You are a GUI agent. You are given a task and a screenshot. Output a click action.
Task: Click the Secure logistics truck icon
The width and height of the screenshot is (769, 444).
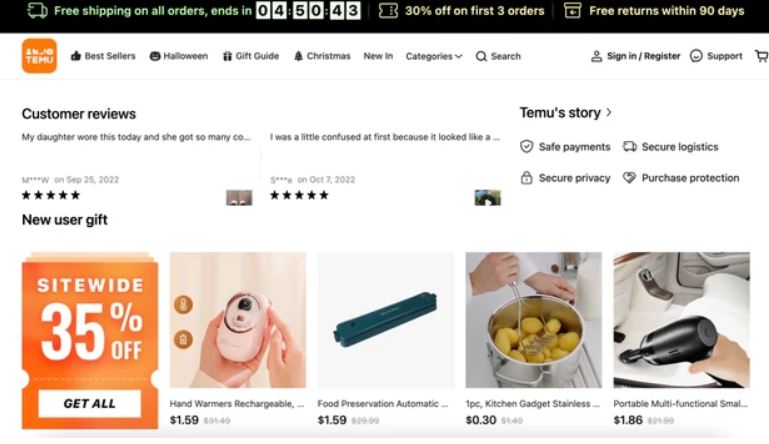[x=630, y=147]
